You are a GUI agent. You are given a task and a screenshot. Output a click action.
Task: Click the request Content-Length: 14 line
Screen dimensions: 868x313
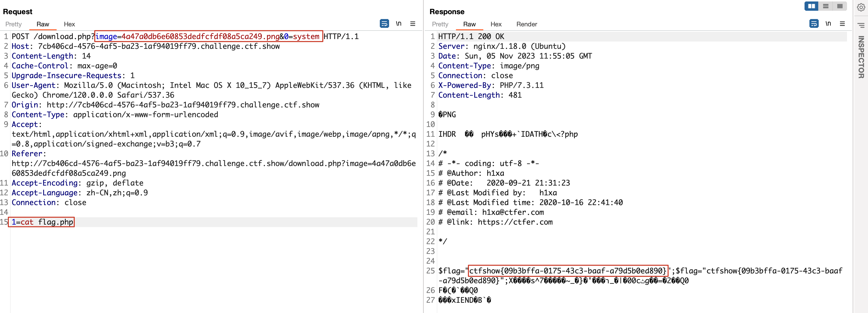click(51, 56)
